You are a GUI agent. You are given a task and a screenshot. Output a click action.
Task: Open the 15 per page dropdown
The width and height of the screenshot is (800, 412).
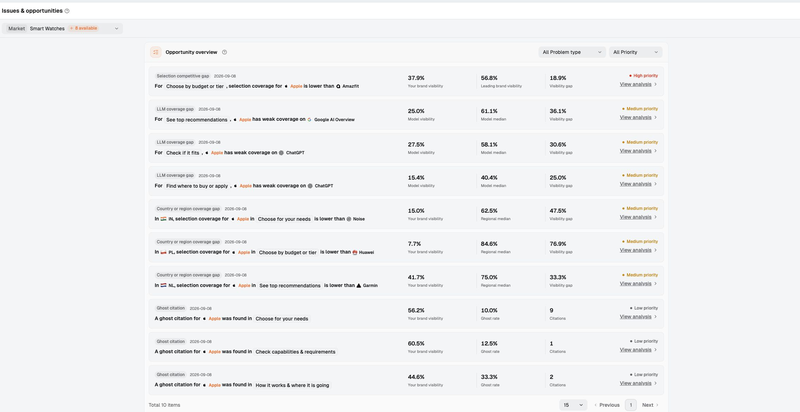(573, 405)
